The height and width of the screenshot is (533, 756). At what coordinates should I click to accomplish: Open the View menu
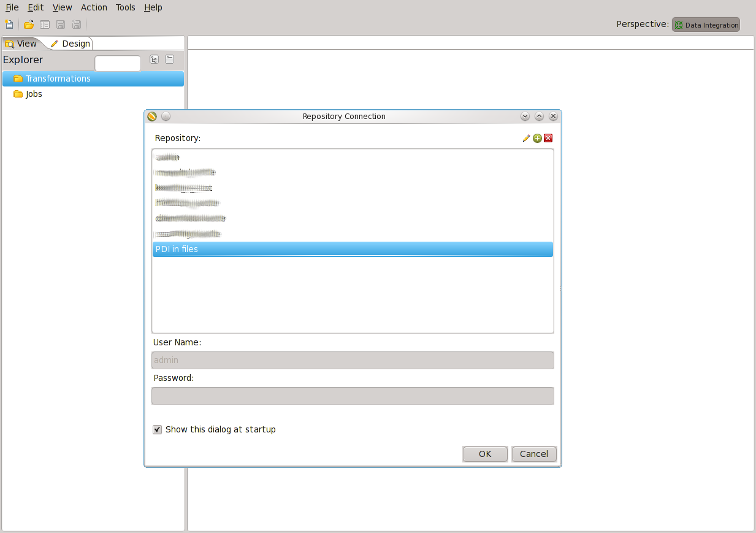point(62,7)
